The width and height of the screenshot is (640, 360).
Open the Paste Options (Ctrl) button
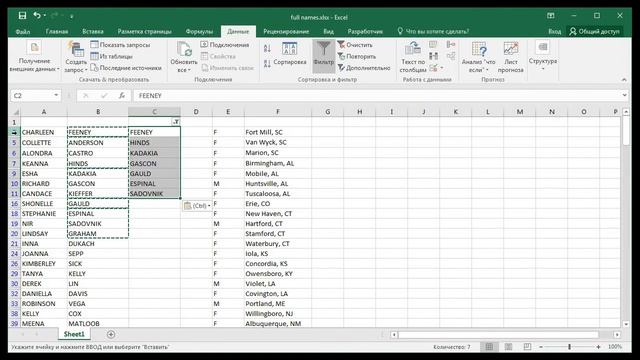(x=197, y=206)
